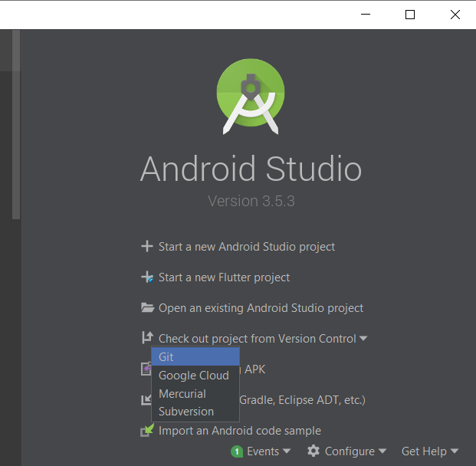Click the recent projects vertical scrollbar
The image size is (476, 466).
pos(16,124)
